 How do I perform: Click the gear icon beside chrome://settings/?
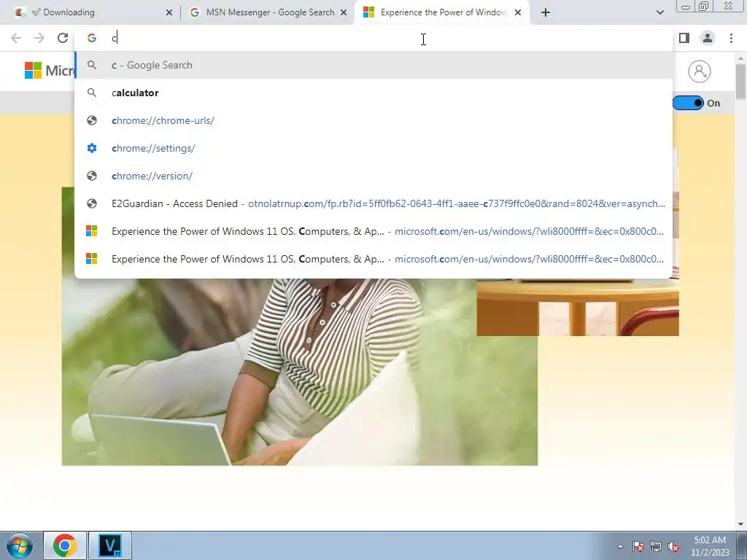click(92, 148)
